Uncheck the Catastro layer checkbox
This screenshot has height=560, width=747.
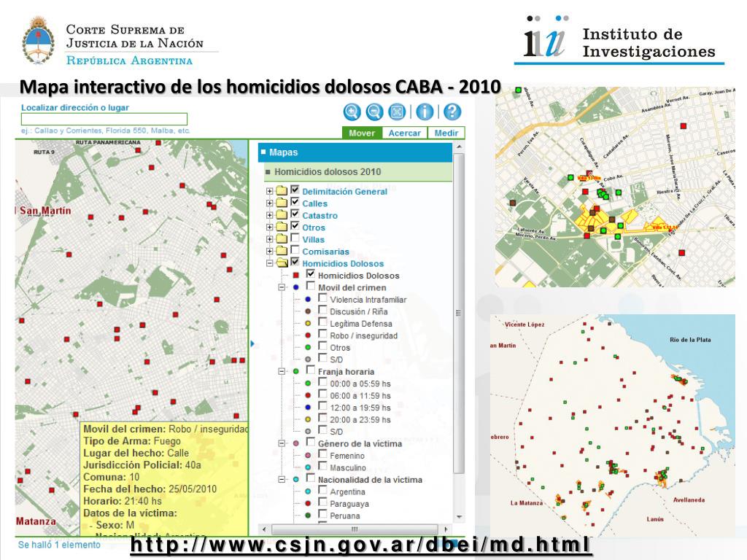(x=295, y=214)
